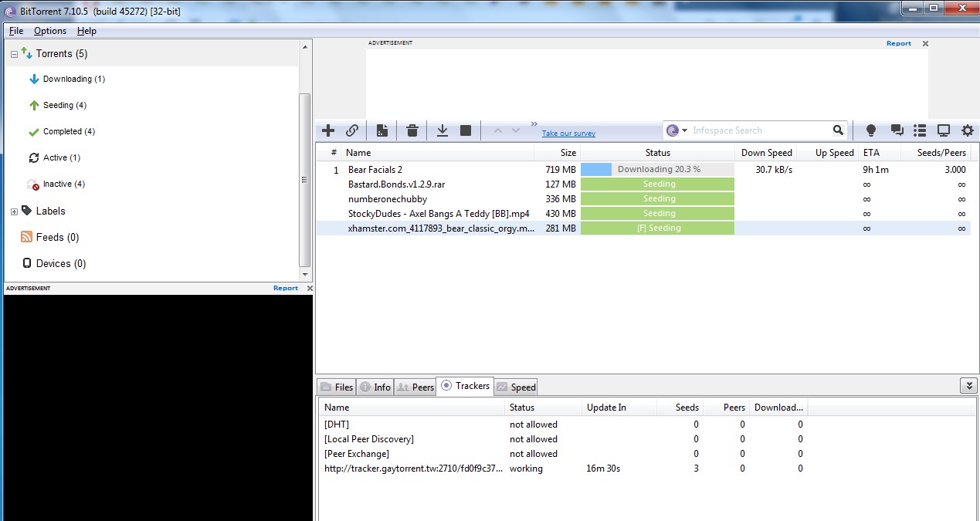Open the search engine dropdown arrow
Image resolution: width=980 pixels, height=521 pixels.
[684, 130]
